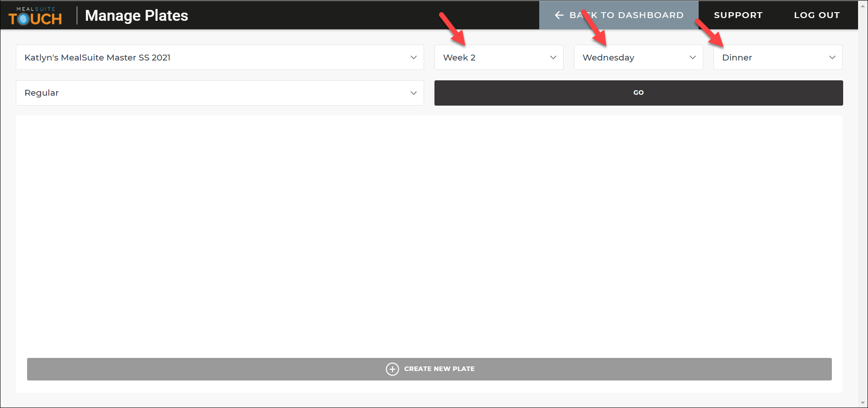Click the chevron on the Wednesday selector
This screenshot has height=408, width=868.
(x=692, y=57)
